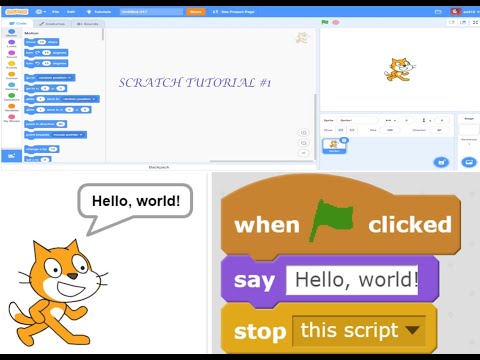Open the stop this script dropdown arrow

pos(413,330)
